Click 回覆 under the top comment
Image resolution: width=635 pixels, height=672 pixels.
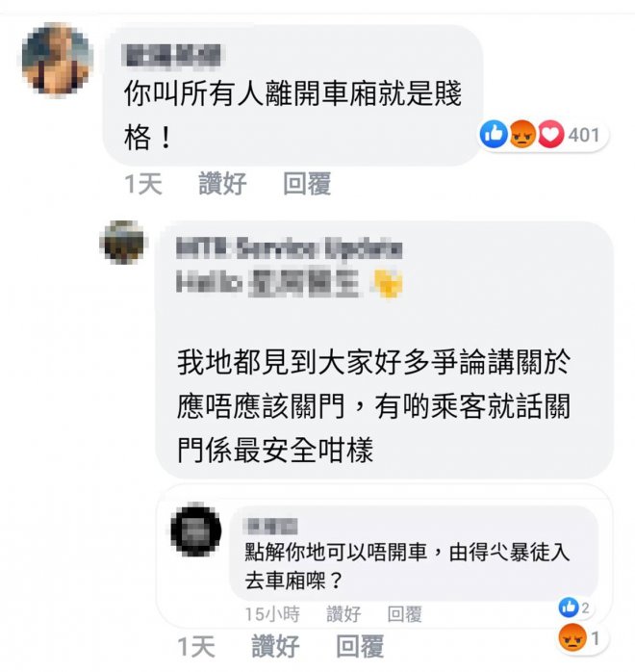(307, 184)
